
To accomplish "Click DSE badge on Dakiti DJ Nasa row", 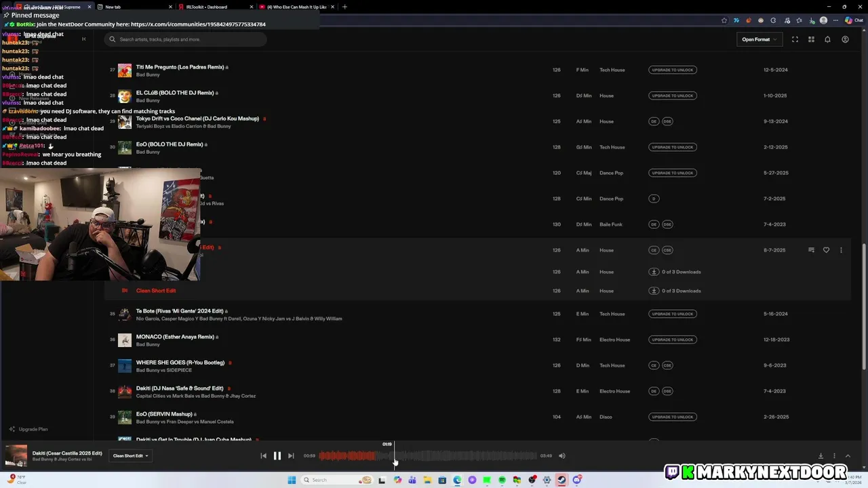I will click(667, 391).
